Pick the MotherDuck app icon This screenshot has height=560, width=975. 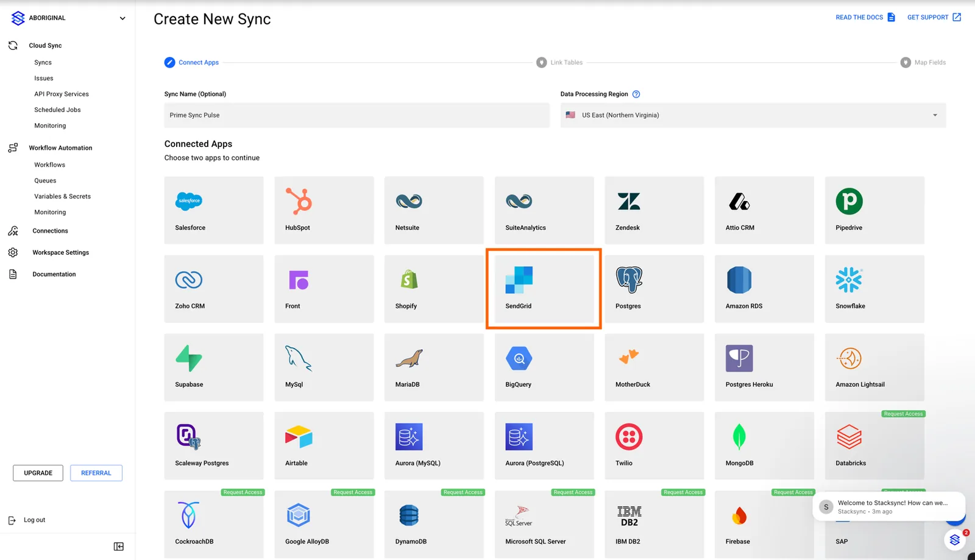point(629,357)
